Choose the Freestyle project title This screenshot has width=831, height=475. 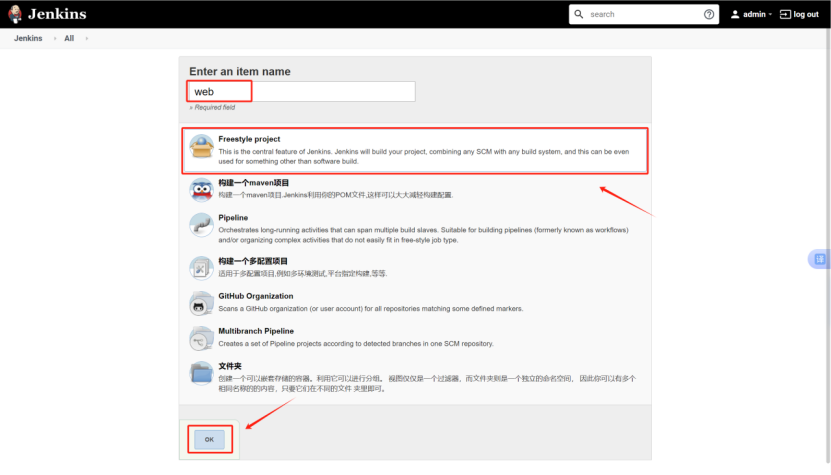(x=249, y=139)
